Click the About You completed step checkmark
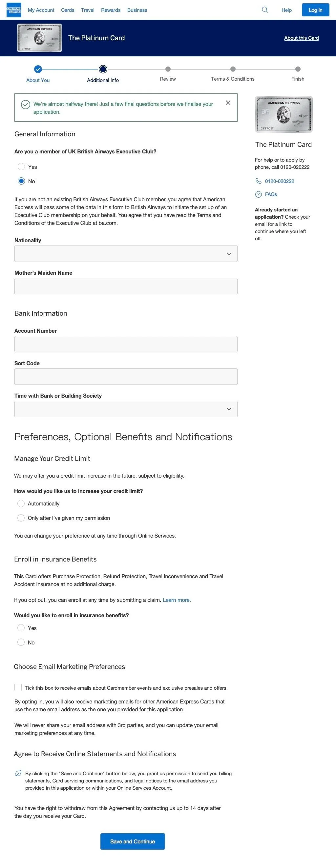This screenshot has width=336, height=868. click(x=38, y=69)
